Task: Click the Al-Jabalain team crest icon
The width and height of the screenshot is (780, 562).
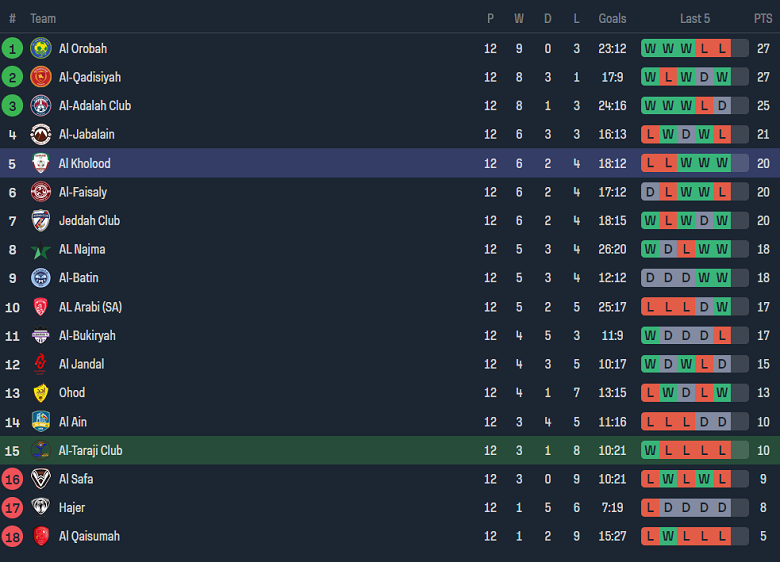Action: pyautogui.click(x=41, y=135)
